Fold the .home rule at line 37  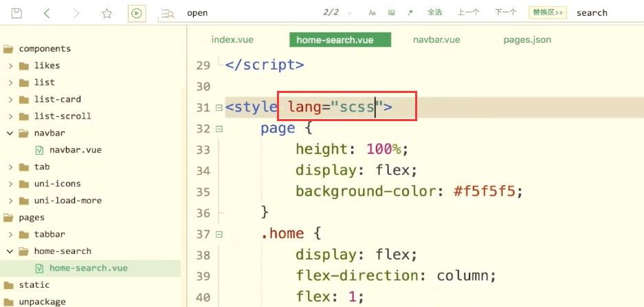point(219,235)
